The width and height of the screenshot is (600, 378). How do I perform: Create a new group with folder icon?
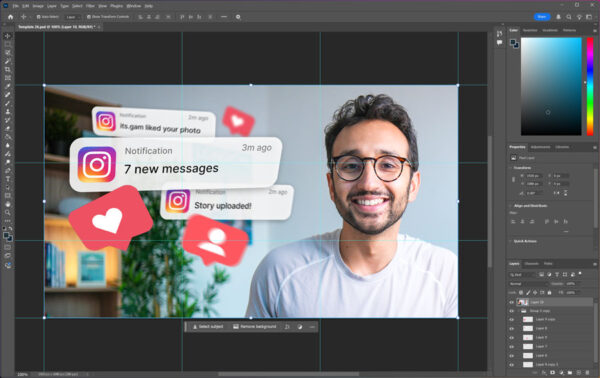[x=570, y=372]
